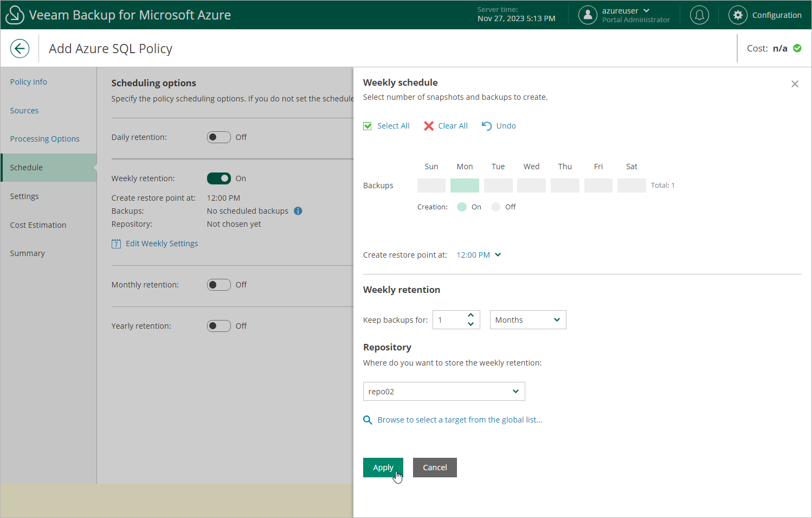This screenshot has height=518, width=812.
Task: Toggle Tuesday backup cell
Action: click(498, 186)
